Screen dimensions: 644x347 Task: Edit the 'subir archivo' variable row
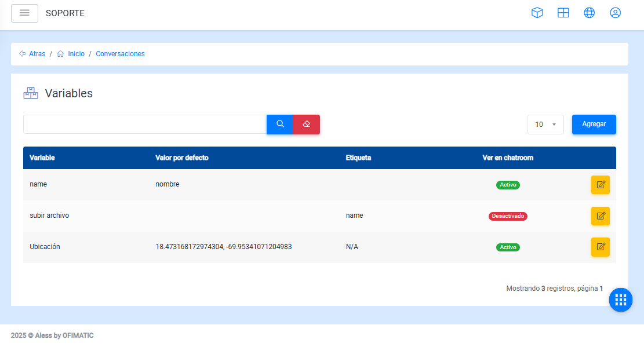[x=601, y=216]
